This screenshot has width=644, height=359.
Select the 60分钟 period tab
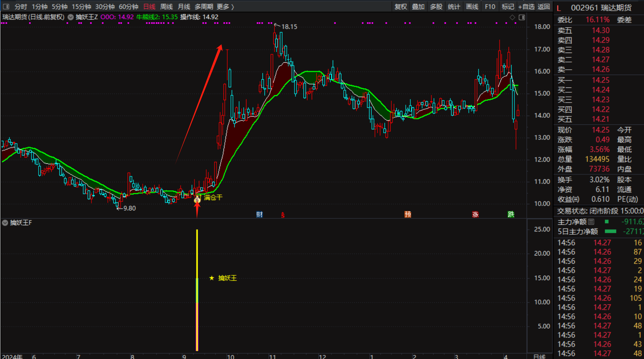coord(128,7)
